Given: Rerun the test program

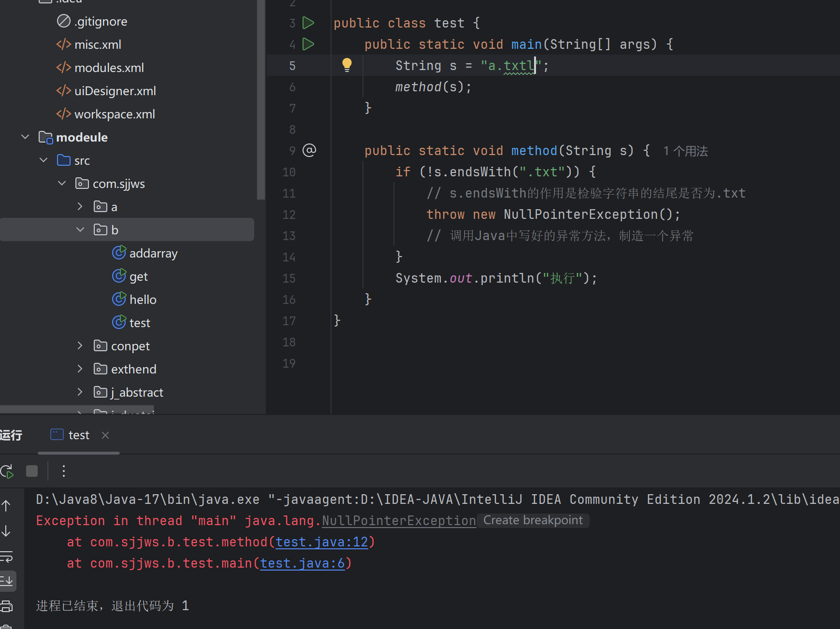Looking at the screenshot, I should coord(7,471).
